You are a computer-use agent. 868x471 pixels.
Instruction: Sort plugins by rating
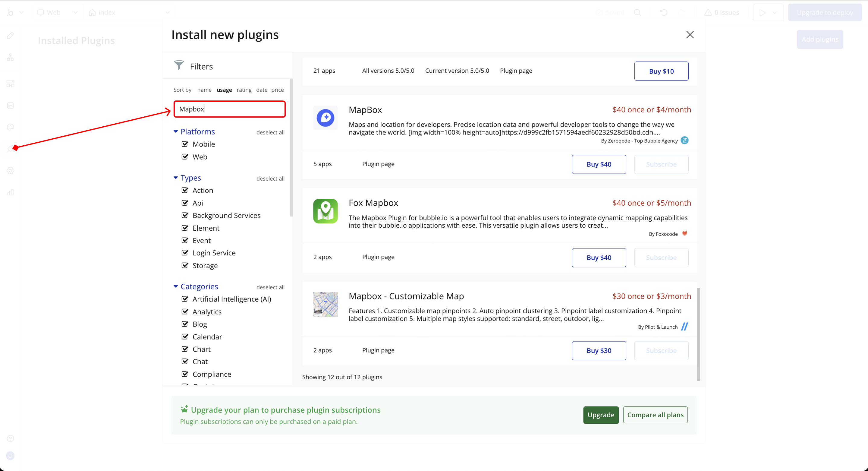pyautogui.click(x=244, y=90)
